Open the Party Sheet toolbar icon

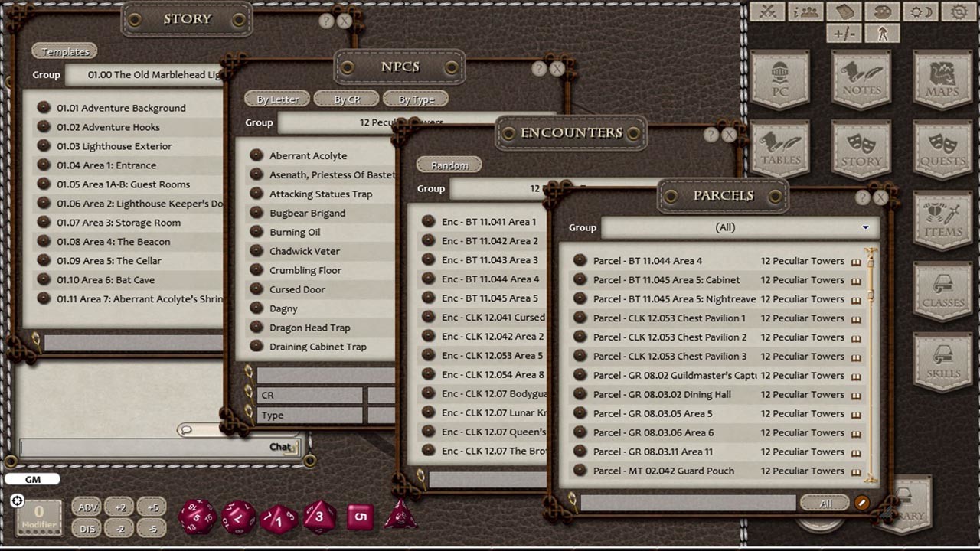tap(805, 11)
